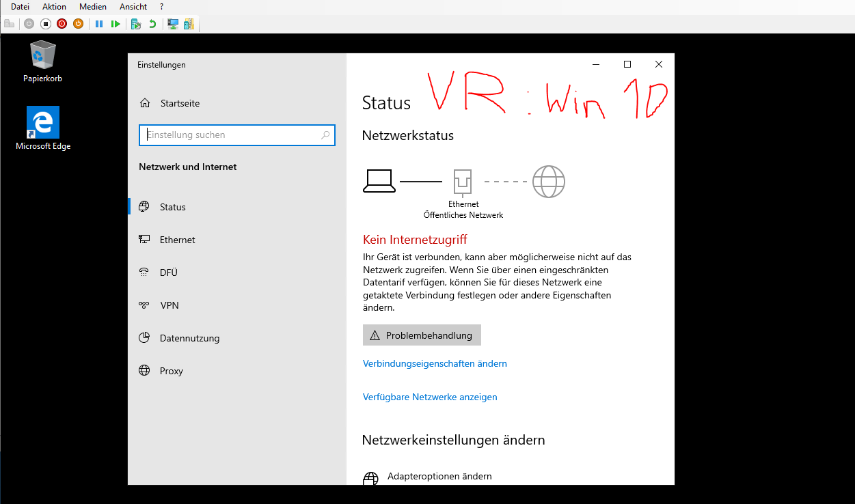Click the monitor icon beside Ethernet

coord(144,240)
